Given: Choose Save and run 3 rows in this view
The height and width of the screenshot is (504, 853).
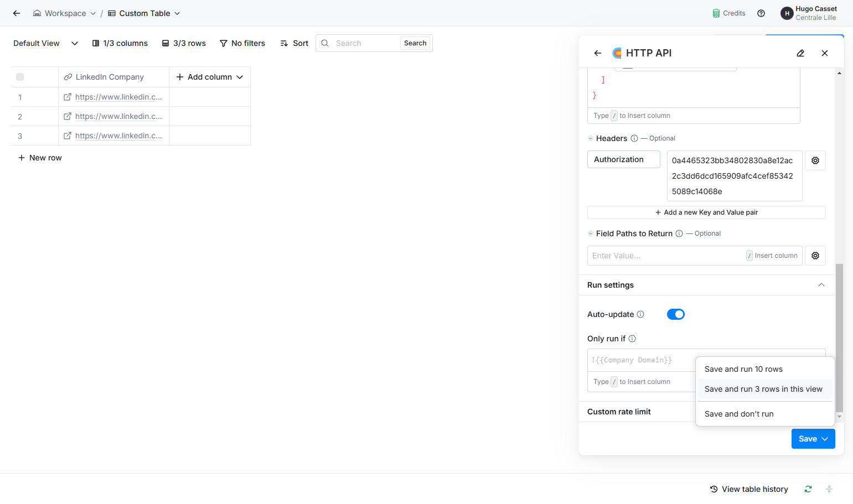Looking at the screenshot, I should tap(765, 389).
